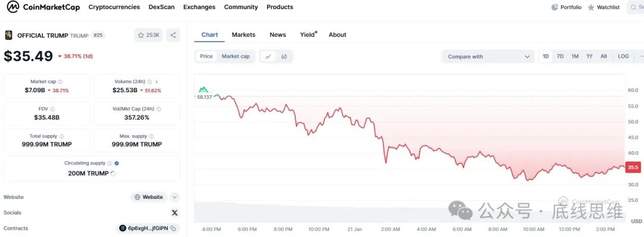
Task: Copy the contract address icon
Action: (x=173, y=229)
